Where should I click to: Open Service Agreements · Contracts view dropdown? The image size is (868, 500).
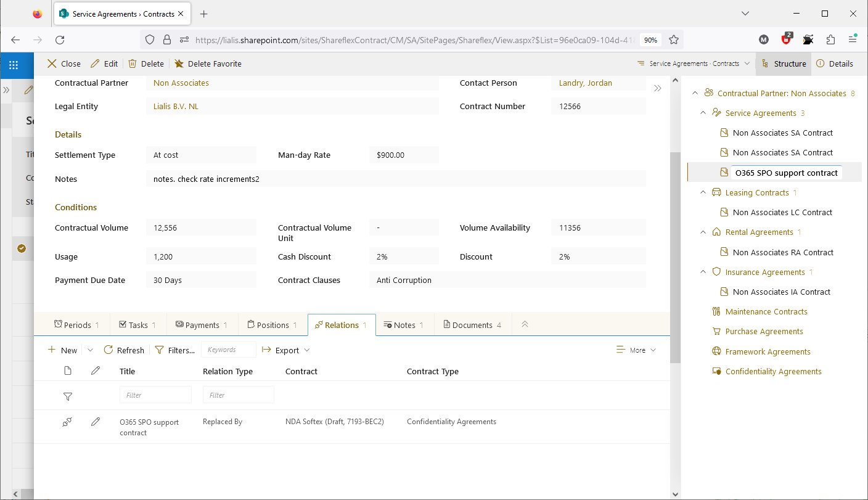click(x=694, y=64)
